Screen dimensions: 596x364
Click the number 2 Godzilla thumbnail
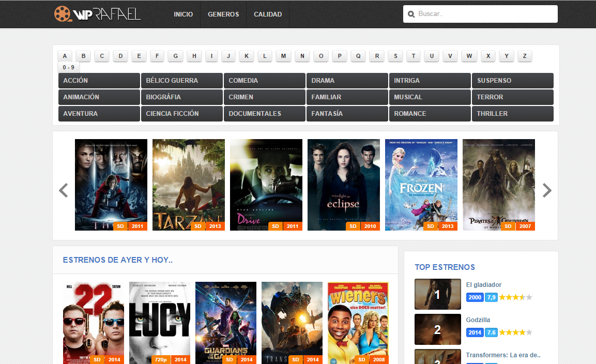(x=438, y=329)
